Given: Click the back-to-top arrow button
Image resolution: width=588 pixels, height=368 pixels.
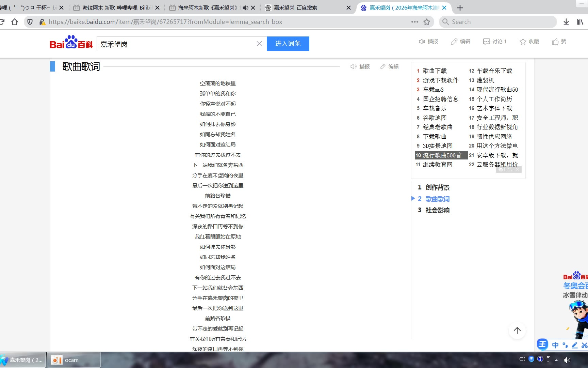Looking at the screenshot, I should click(x=517, y=331).
